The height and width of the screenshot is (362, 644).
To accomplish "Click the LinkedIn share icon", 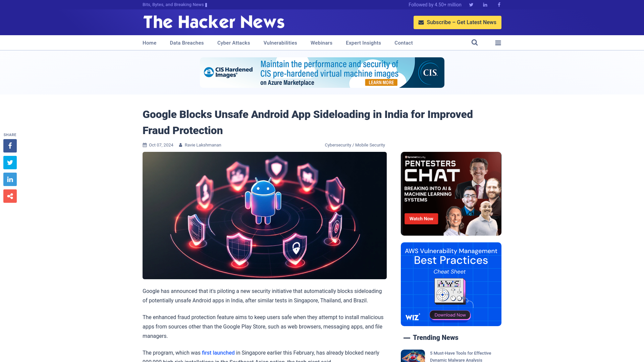I will 10,179.
